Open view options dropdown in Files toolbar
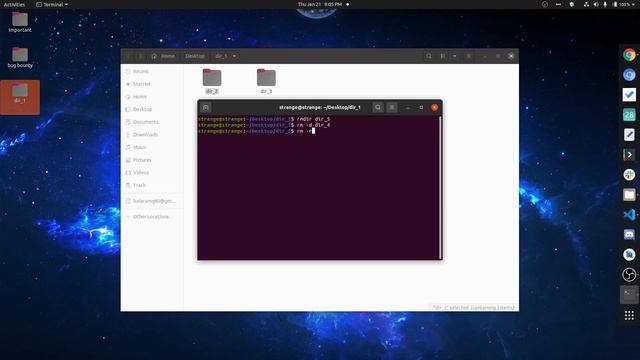The height and width of the screenshot is (360, 640). [x=454, y=56]
